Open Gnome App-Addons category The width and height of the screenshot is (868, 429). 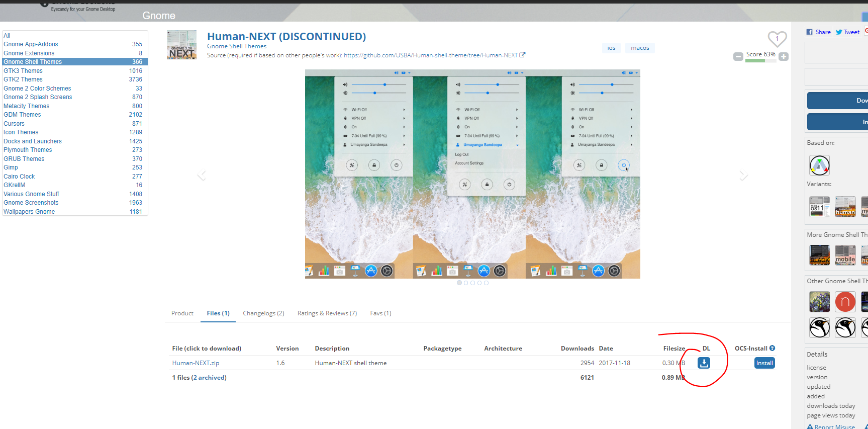[31, 44]
